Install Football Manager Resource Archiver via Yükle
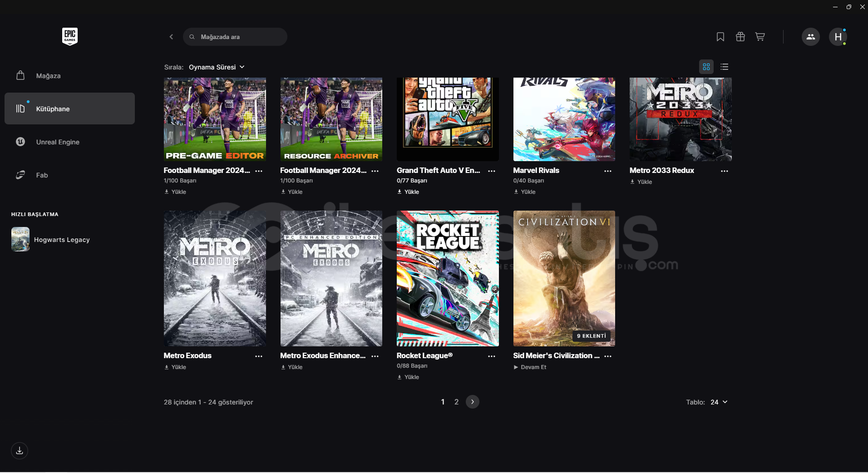Viewport: 868px width, 473px height. pos(291,192)
